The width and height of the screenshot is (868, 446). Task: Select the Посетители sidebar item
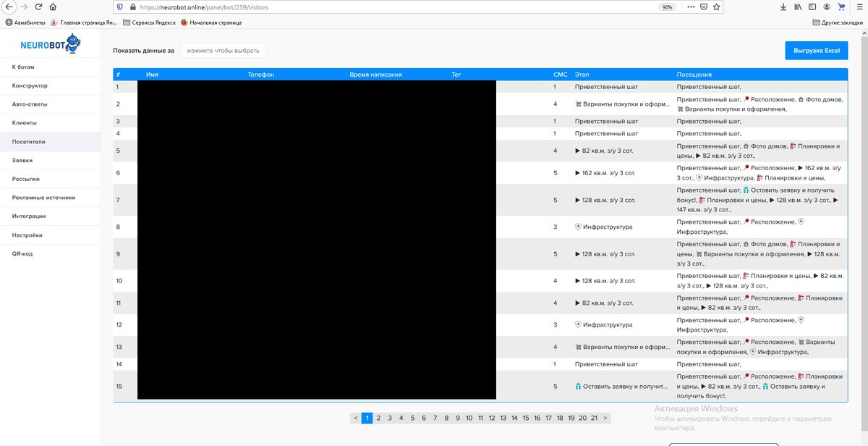pyautogui.click(x=50, y=142)
